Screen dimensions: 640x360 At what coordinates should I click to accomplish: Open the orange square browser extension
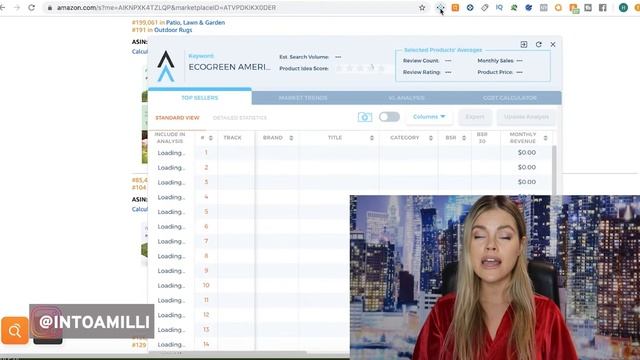[x=455, y=7]
